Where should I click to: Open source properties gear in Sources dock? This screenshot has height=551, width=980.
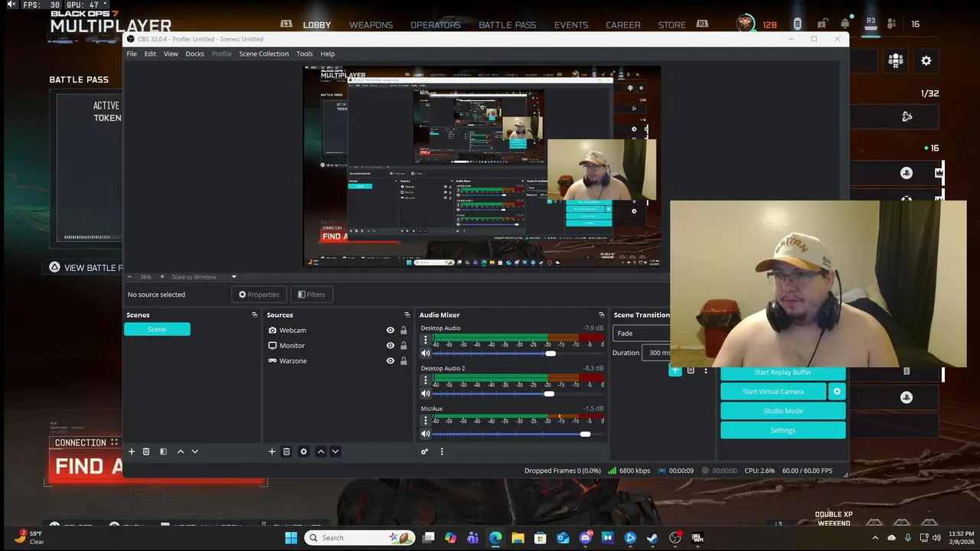pos(303,452)
